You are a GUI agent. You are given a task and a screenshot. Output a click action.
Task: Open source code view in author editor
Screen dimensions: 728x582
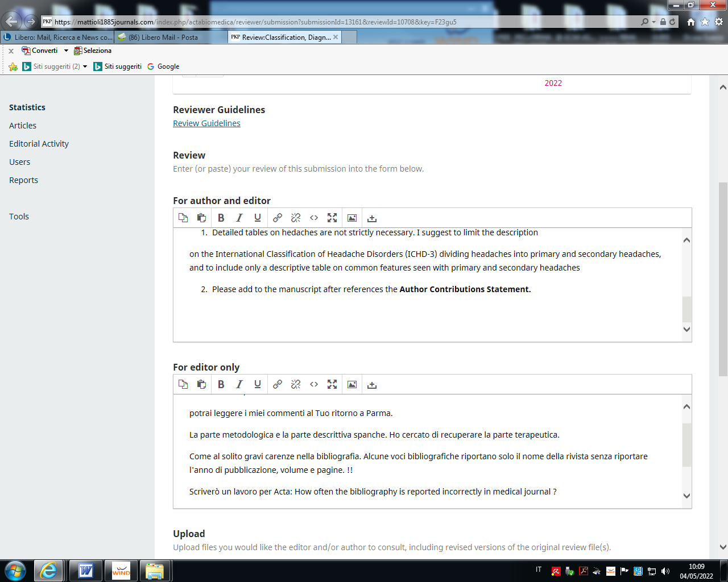314,218
